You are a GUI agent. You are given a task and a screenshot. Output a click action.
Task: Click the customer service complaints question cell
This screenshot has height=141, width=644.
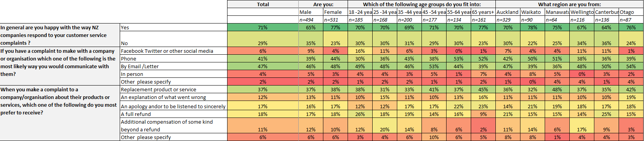click(60, 35)
